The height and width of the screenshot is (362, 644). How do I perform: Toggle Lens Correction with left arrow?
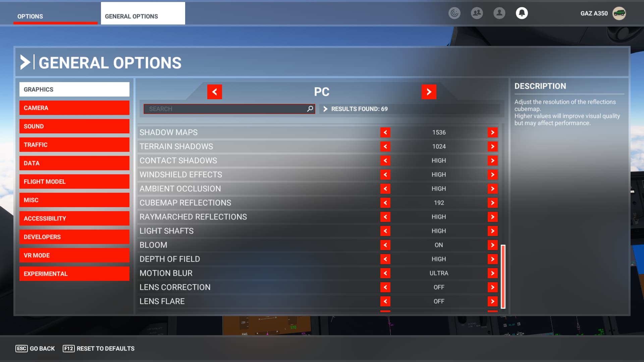(385, 287)
